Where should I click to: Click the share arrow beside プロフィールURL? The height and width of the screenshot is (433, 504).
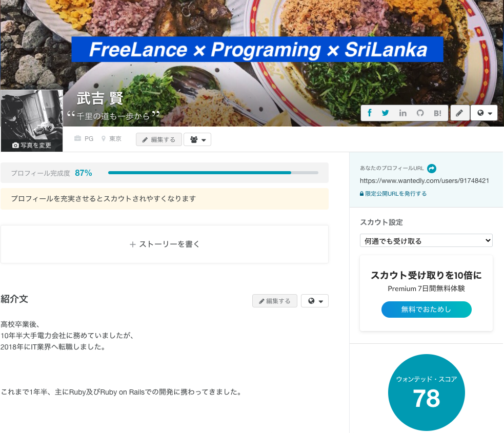coord(432,168)
